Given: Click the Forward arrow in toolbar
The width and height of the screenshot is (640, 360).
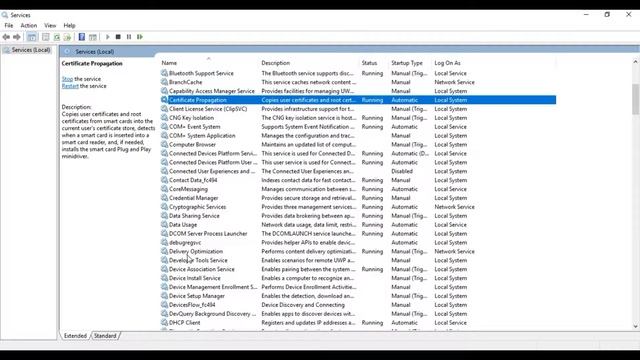Looking at the screenshot, I should [x=17, y=37].
